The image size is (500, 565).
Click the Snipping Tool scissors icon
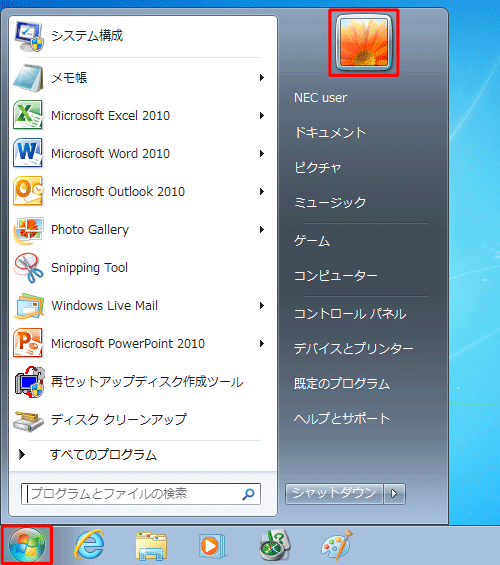28,268
